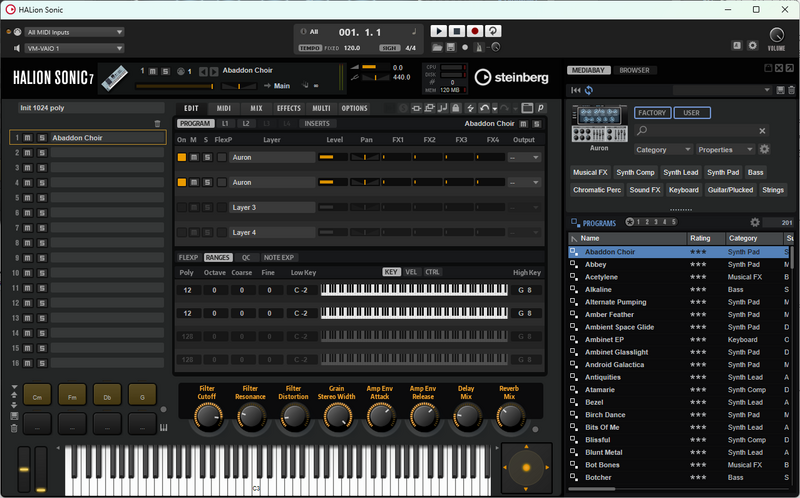Solo the second Auron layer
The width and height of the screenshot is (800, 498).
point(207,182)
